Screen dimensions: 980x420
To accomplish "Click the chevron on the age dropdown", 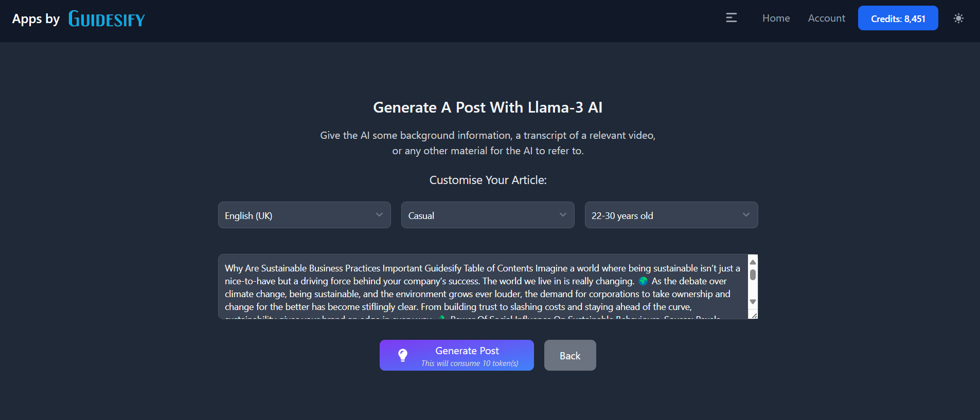I will [746, 215].
